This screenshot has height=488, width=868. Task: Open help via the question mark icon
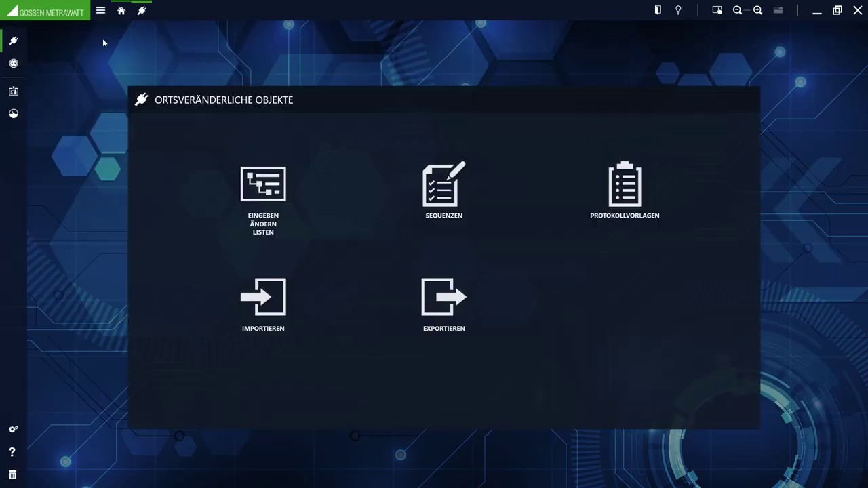(x=12, y=452)
